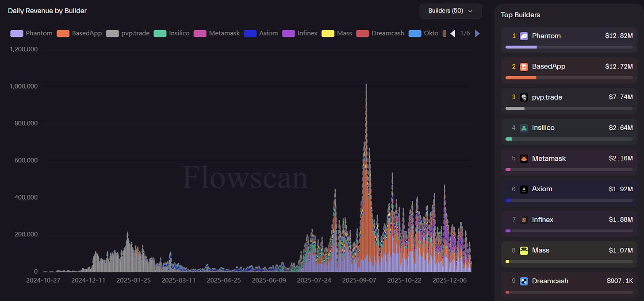Click the $2.64M Insilico revenue value
The width and height of the screenshot is (644, 301).
pos(621,127)
